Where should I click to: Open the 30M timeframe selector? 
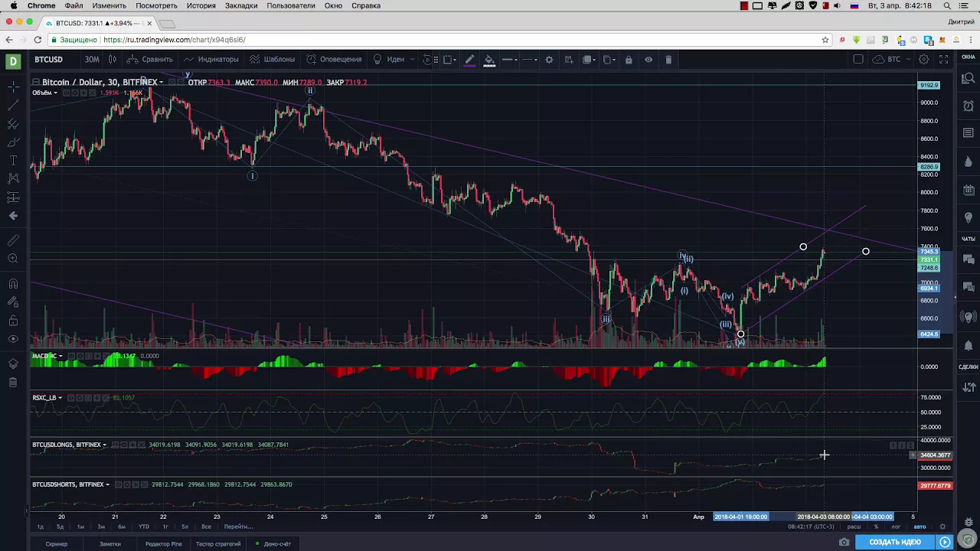point(92,59)
